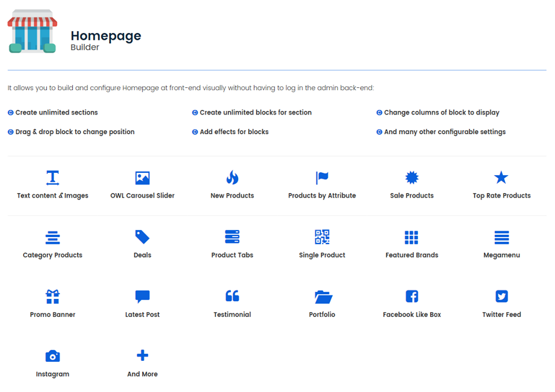
Task: Click the Top Rate Products label
Action: coord(502,195)
